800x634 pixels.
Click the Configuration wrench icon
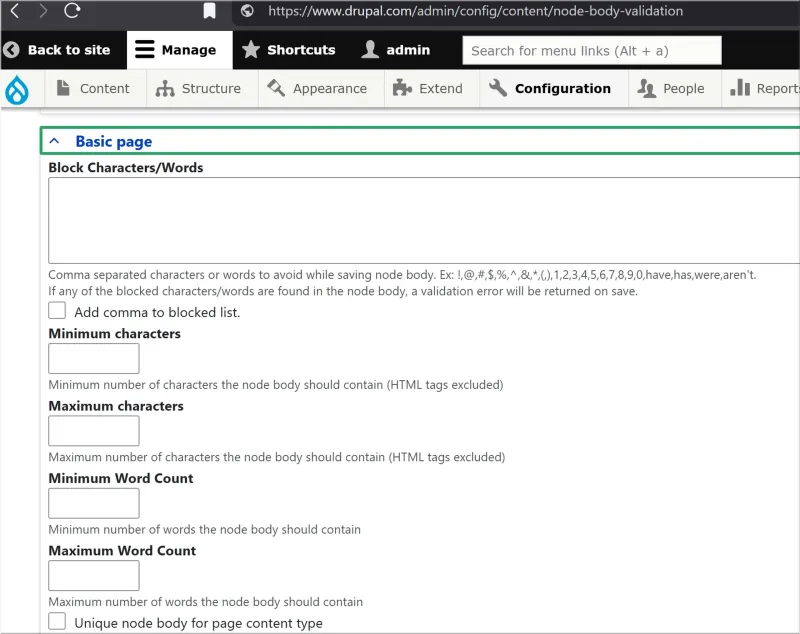pos(498,88)
